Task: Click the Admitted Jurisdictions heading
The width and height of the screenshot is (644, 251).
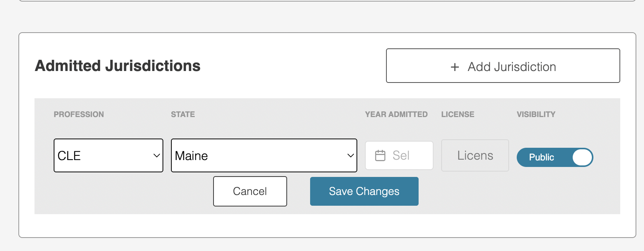Action: click(118, 66)
